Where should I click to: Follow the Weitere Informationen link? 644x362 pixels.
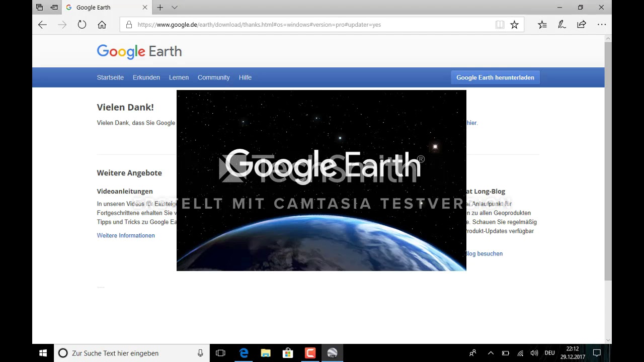(x=126, y=235)
